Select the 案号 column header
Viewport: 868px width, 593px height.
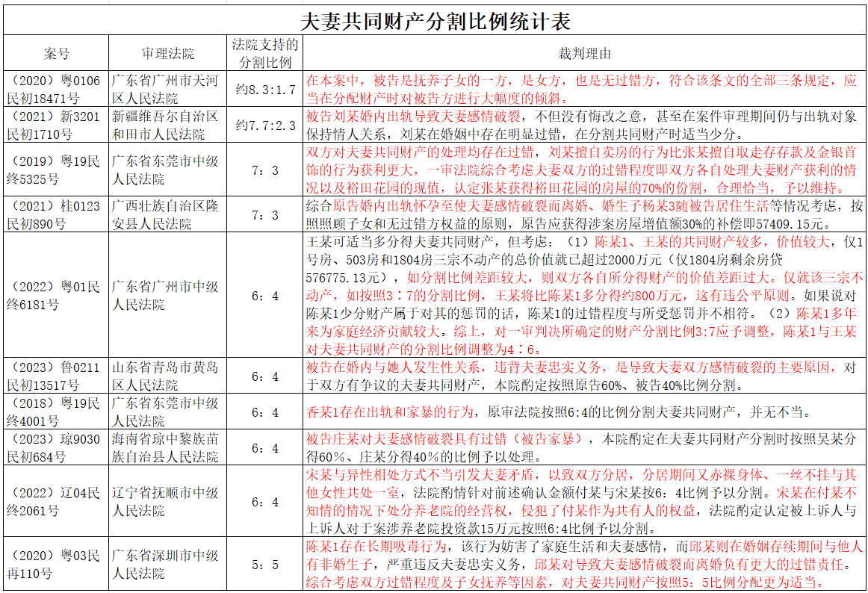[x=56, y=54]
